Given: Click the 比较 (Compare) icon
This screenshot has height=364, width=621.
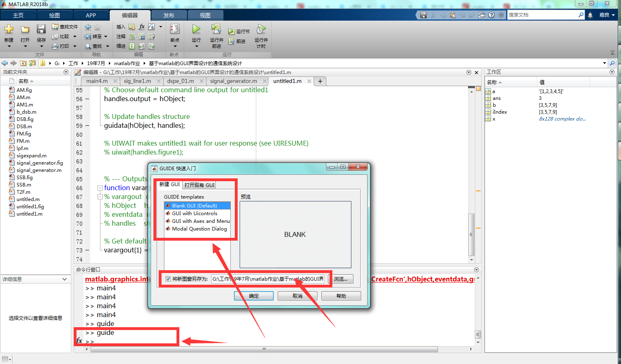Looking at the screenshot, I should pos(55,36).
